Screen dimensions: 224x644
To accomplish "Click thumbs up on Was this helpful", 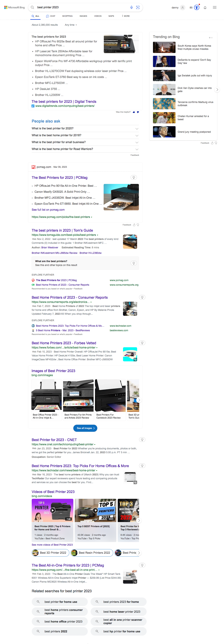I will [134, 112].
